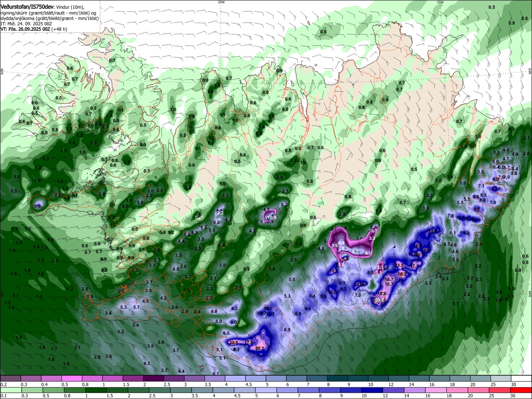Click the 18.9 precipitation value

click(382, 293)
